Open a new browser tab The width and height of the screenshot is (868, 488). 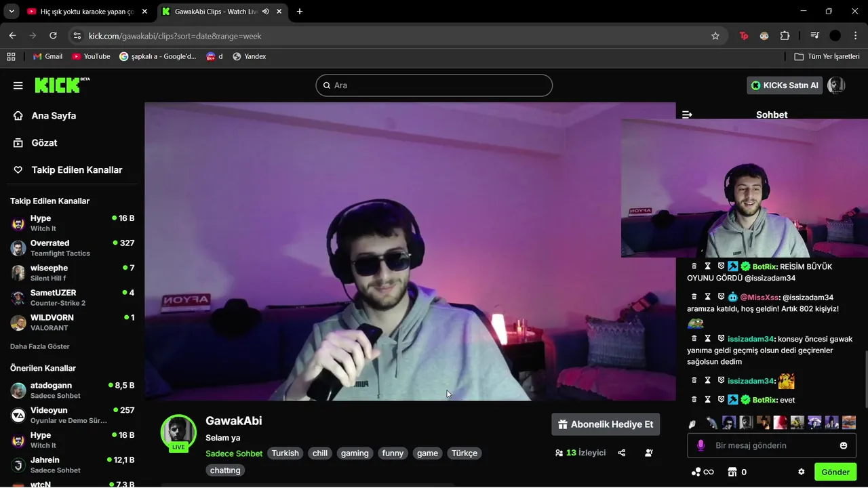point(300,12)
